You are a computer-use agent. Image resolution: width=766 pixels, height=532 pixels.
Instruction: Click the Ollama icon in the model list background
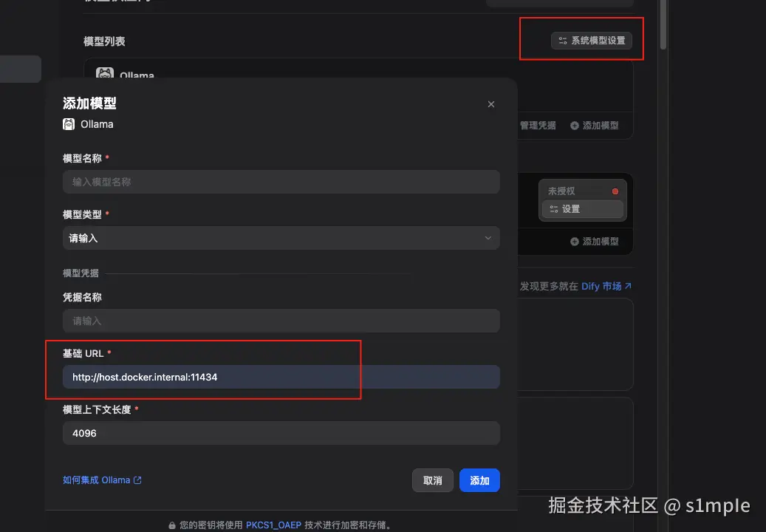(105, 73)
